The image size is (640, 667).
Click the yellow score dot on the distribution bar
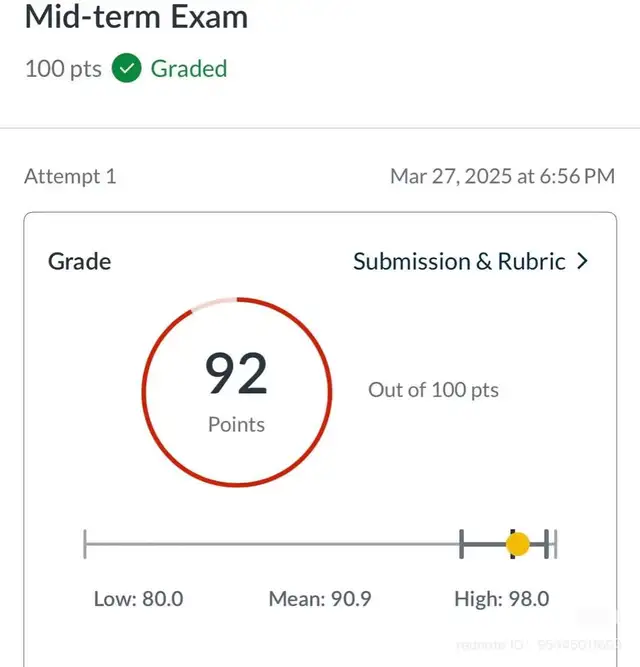[x=518, y=544]
